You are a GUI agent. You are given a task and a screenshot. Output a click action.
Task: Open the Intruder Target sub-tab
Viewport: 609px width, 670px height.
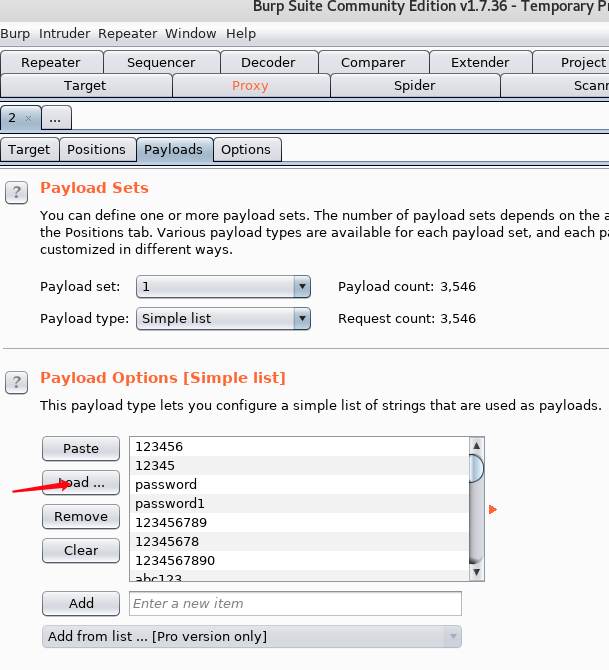point(29,150)
